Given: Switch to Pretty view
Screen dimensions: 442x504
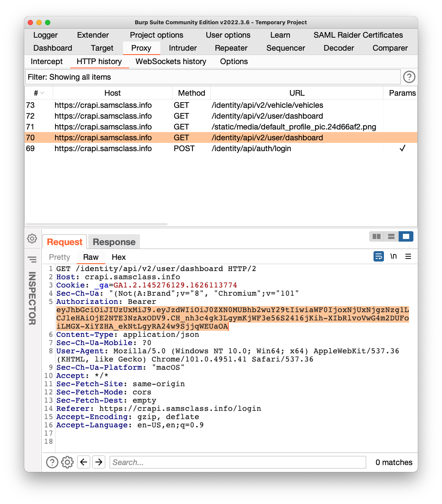Looking at the screenshot, I should (x=59, y=257).
